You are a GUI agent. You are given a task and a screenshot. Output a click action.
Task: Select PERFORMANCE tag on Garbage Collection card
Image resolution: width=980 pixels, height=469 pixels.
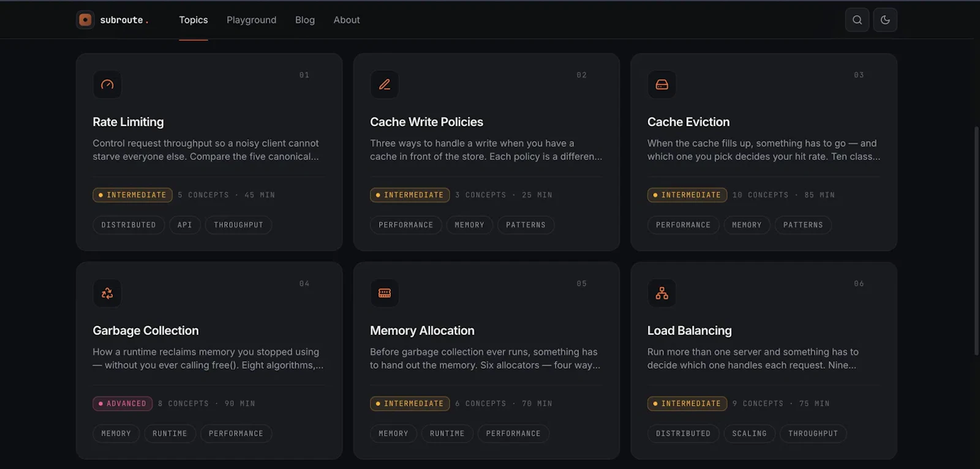(x=236, y=433)
